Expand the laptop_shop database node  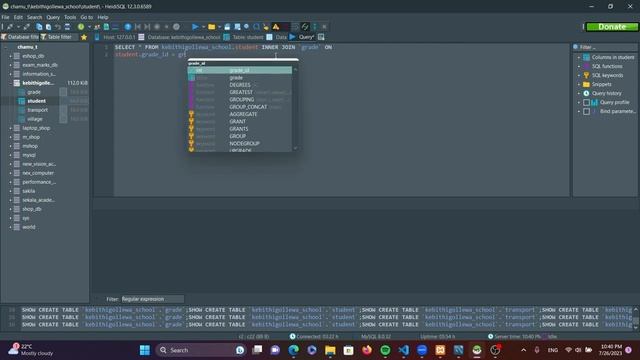click(10, 128)
